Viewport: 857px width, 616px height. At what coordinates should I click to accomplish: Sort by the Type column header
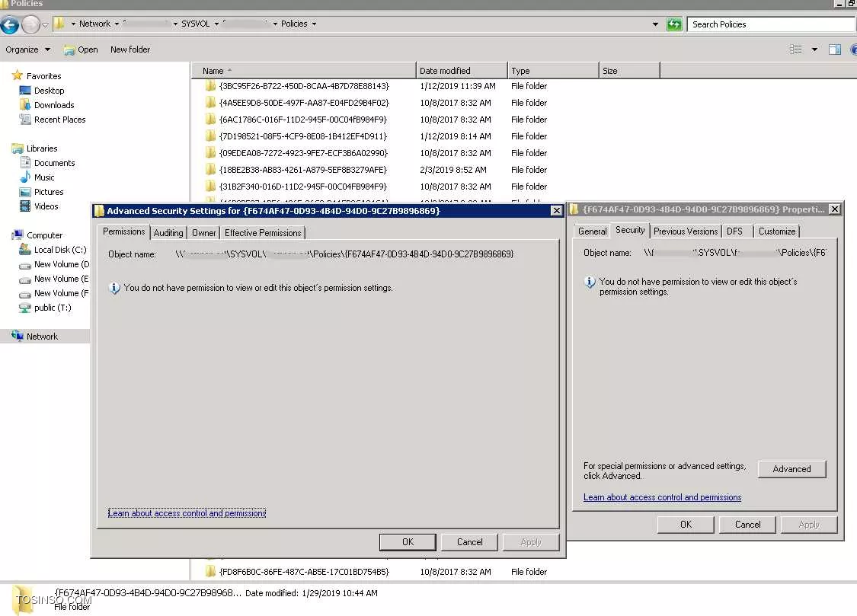click(x=553, y=71)
